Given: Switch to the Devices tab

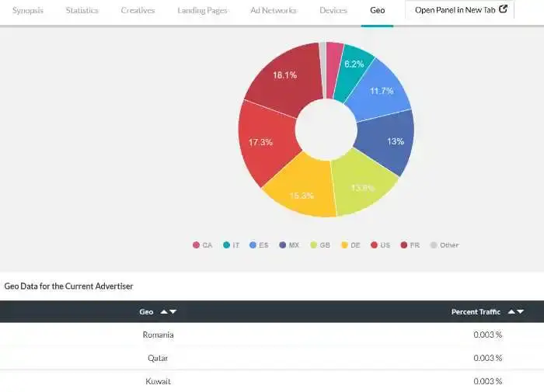Looking at the screenshot, I should 333,11.
